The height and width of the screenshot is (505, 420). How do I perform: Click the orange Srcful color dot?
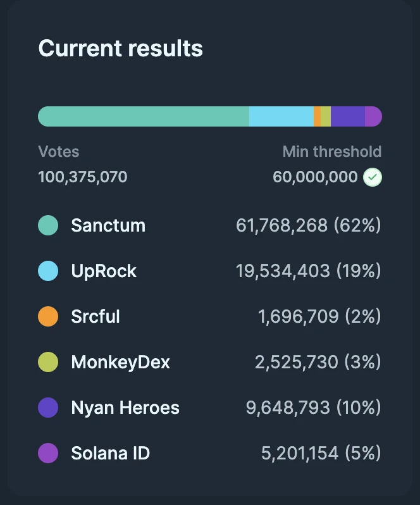[x=48, y=316]
